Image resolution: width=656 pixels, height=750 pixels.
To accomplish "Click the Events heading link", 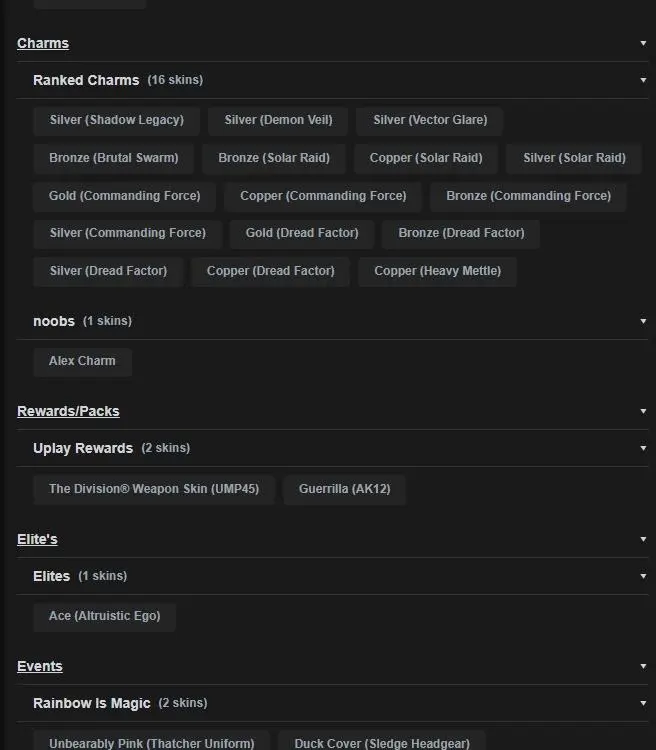I will (40, 667).
